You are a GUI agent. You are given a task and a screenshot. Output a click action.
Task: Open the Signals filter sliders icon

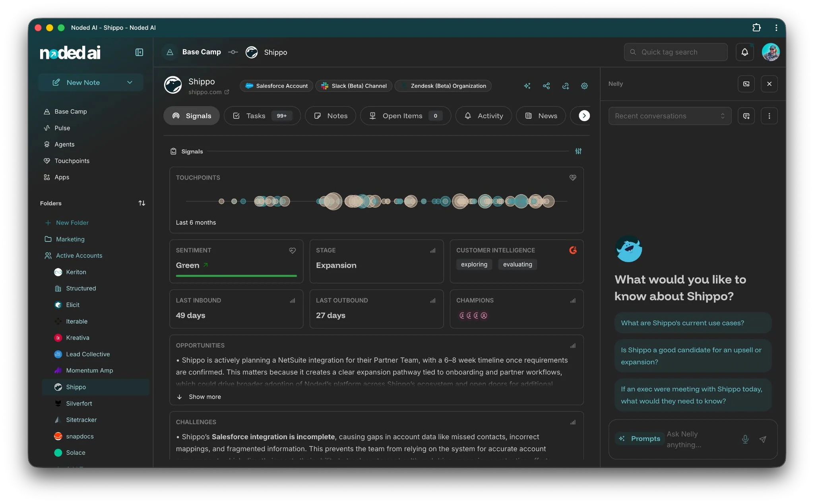coord(578,151)
